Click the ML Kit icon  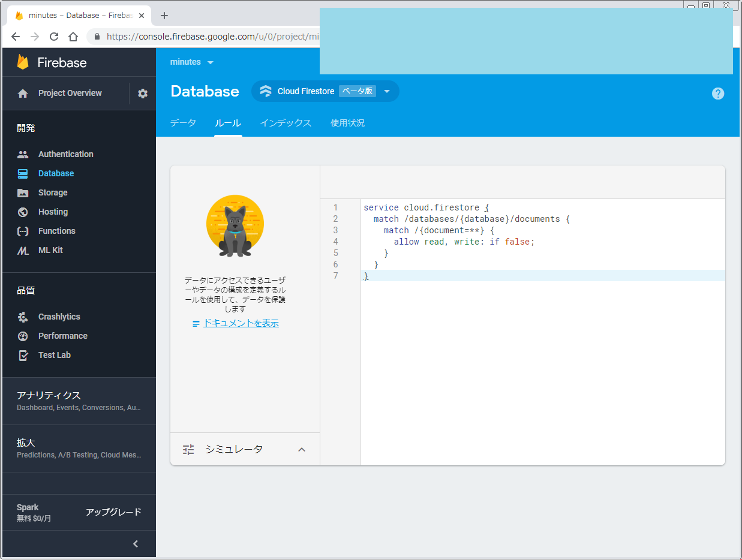(x=23, y=250)
